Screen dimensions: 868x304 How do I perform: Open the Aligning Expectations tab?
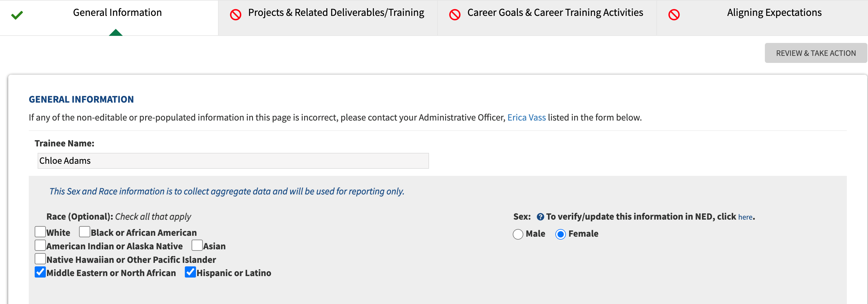pyautogui.click(x=774, y=13)
